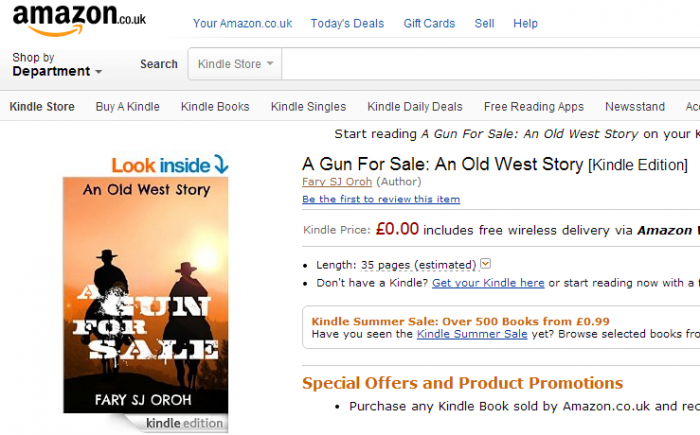
Task: Click author link Fary SJ Oroh
Action: coord(337,182)
